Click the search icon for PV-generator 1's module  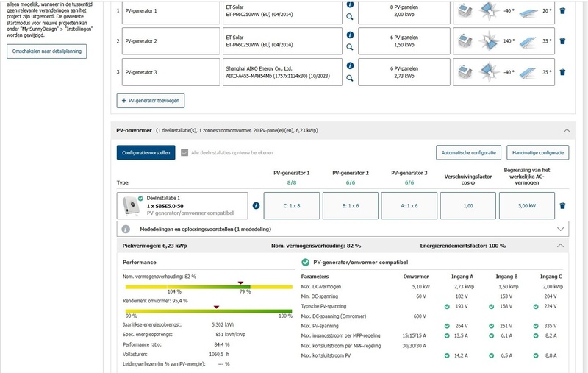pyautogui.click(x=350, y=16)
